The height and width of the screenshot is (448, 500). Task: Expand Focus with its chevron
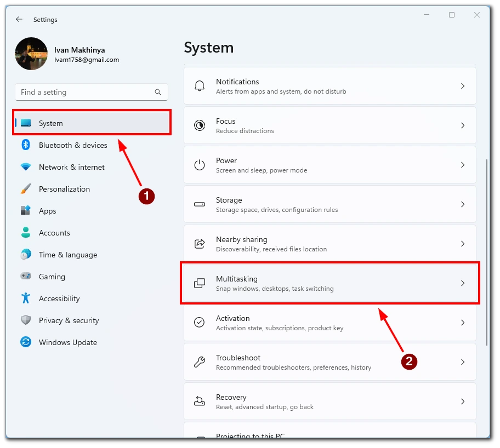(x=463, y=125)
